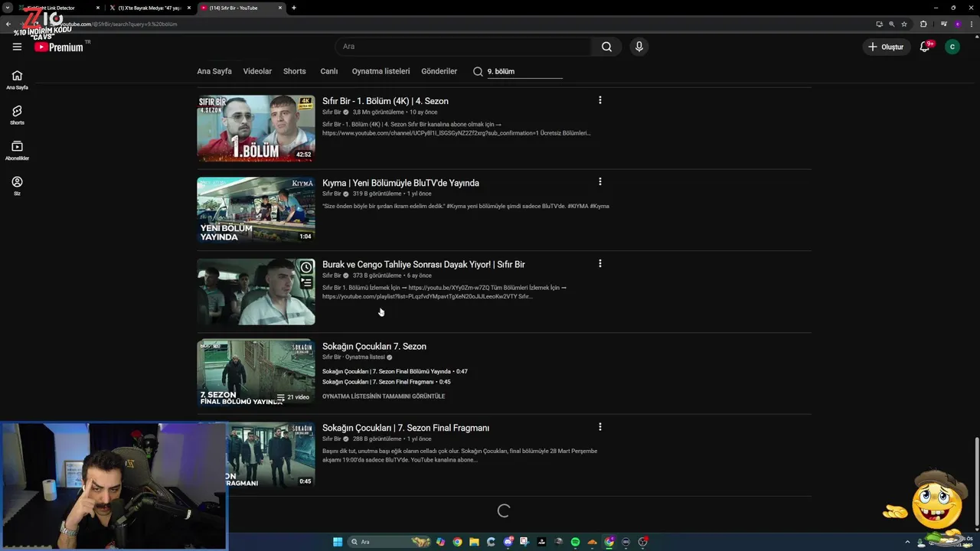Open Sıfır Bir channel name under Kıyma video
Image resolution: width=980 pixels, height=551 pixels.
pos(332,194)
